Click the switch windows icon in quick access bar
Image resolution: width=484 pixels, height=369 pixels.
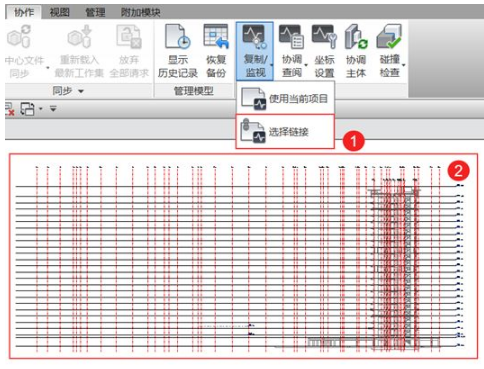[27, 109]
